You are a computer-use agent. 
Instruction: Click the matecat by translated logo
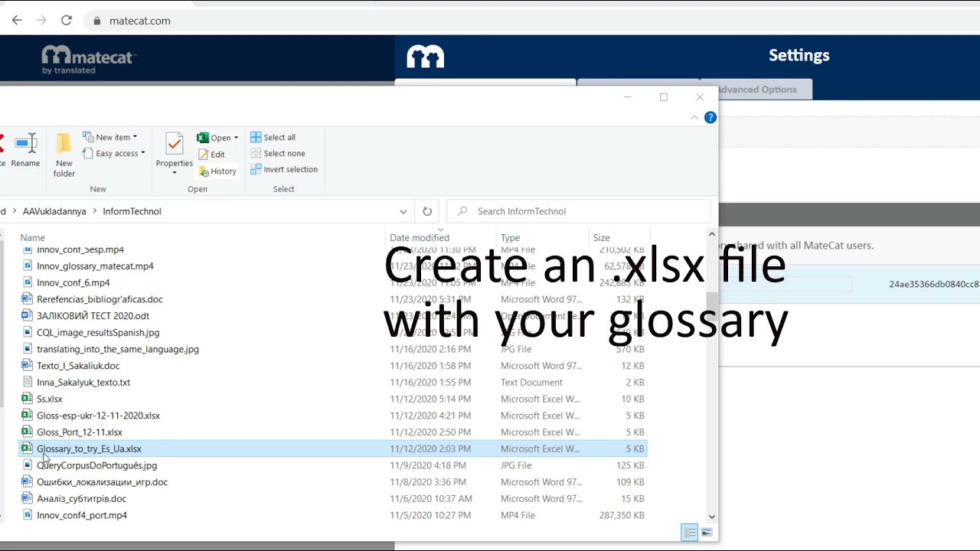87,60
